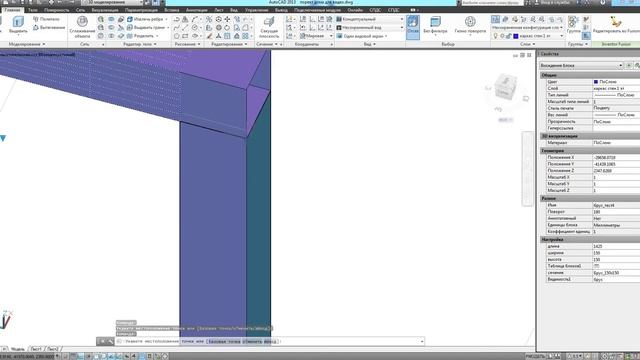Collapse the Общие properties section
The height and width of the screenshot is (360, 640).
point(589,75)
